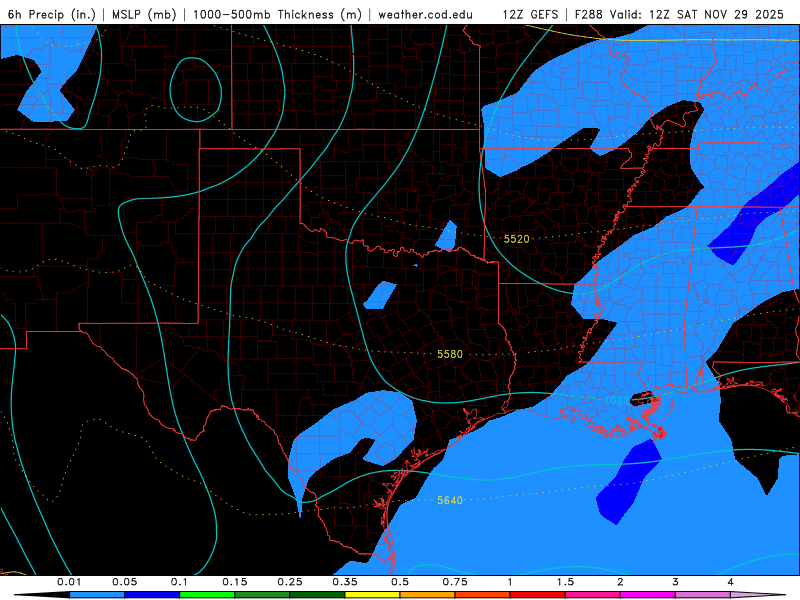Image resolution: width=800 pixels, height=600 pixels.
Task: Click the violet 3 inch legend color swatch
Action: tap(703, 595)
